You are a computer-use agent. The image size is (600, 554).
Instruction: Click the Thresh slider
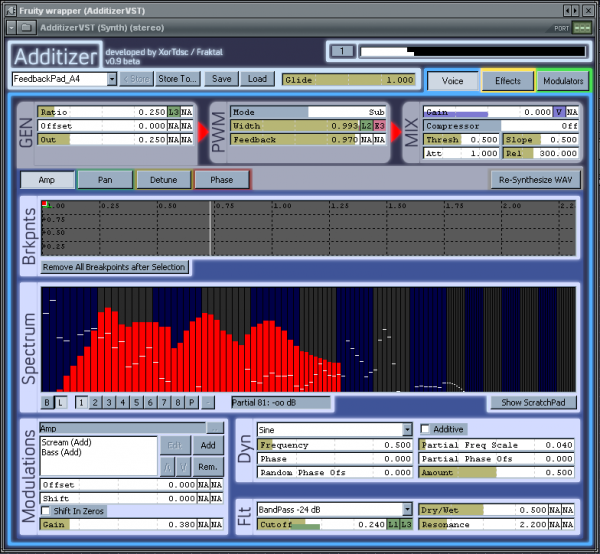coord(461,140)
